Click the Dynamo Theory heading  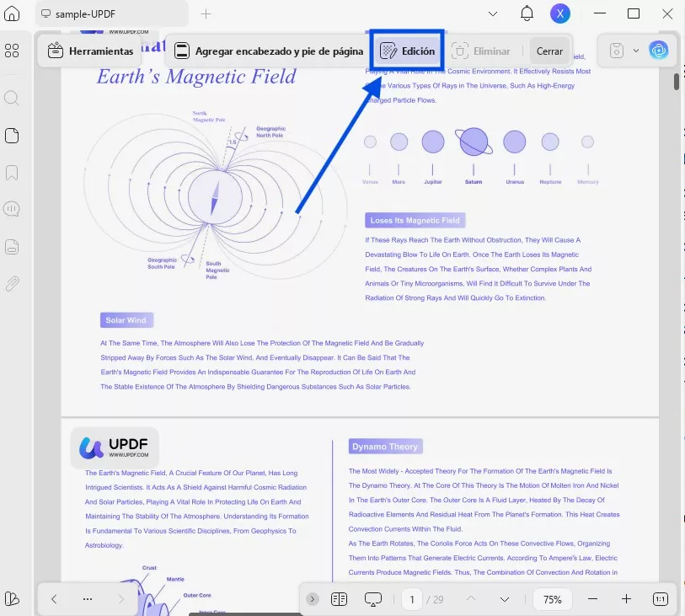[x=385, y=447]
